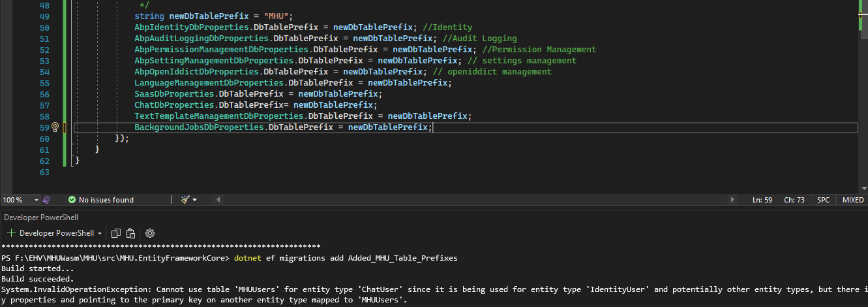Click the lightbulb quick actions icon
This screenshot has height=307, width=868.
point(55,127)
